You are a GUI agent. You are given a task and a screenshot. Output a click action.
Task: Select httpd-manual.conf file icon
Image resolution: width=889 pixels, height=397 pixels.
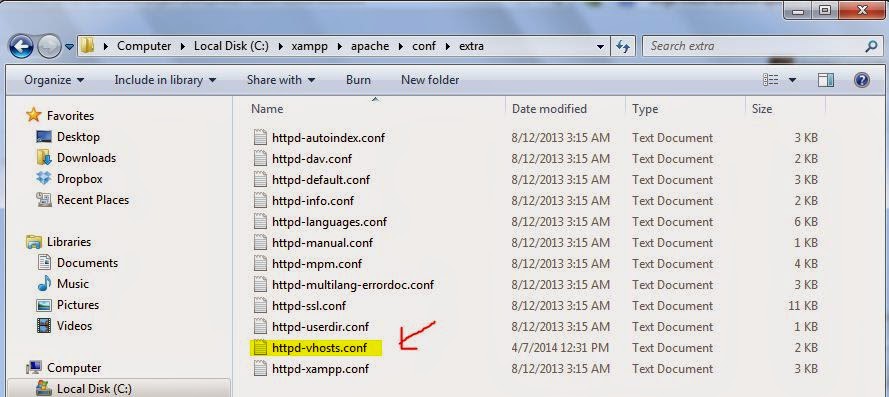pos(260,243)
